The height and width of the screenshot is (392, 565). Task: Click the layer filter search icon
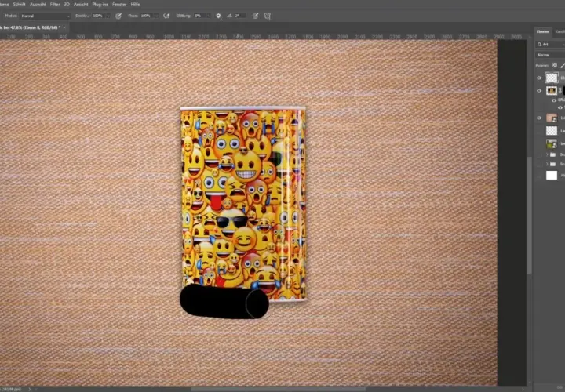540,44
